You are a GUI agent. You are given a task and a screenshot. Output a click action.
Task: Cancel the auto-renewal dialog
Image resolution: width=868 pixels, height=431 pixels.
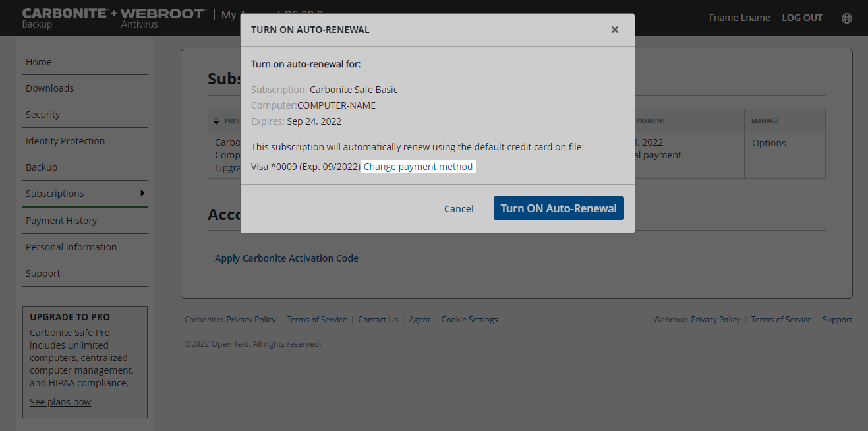coord(459,209)
